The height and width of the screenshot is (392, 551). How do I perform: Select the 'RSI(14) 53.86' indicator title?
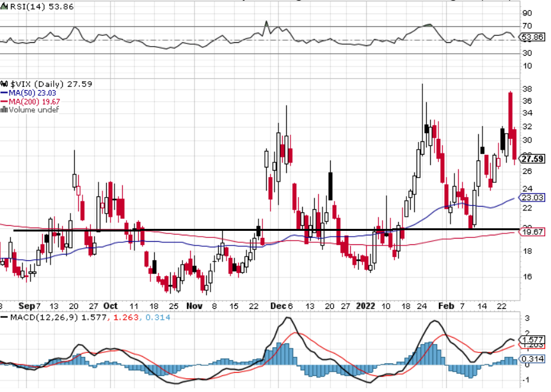point(42,6)
